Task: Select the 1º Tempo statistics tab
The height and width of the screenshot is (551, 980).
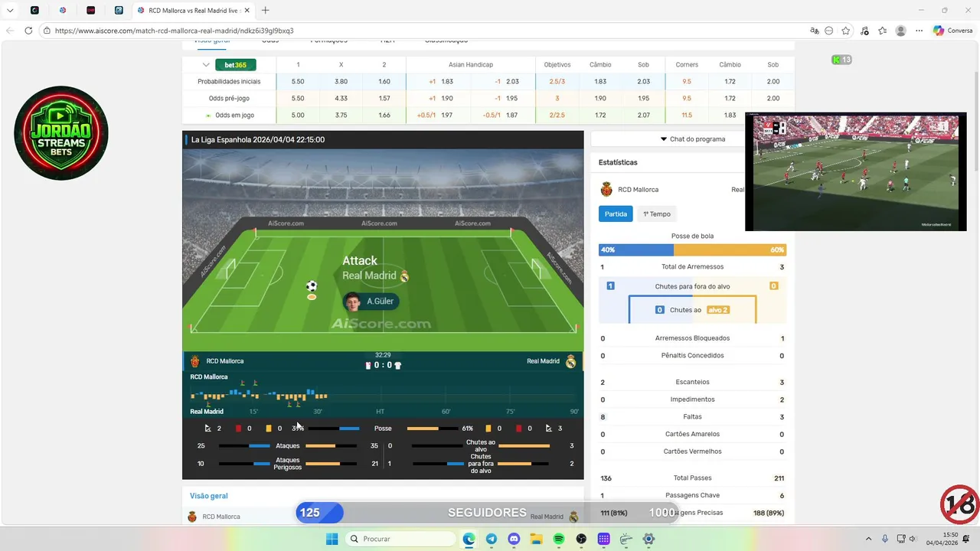Action: click(x=657, y=214)
